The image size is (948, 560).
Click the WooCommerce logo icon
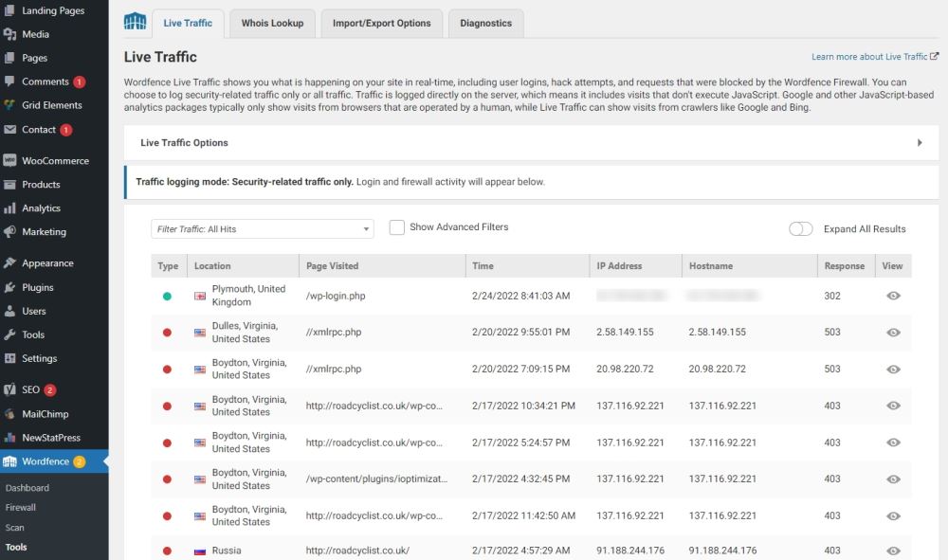(9, 160)
